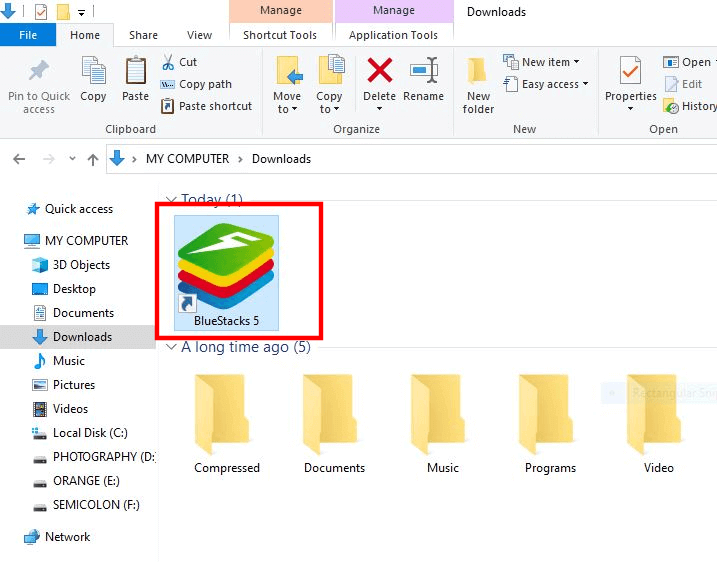Open 3D Objects in sidebar

[x=71, y=265]
